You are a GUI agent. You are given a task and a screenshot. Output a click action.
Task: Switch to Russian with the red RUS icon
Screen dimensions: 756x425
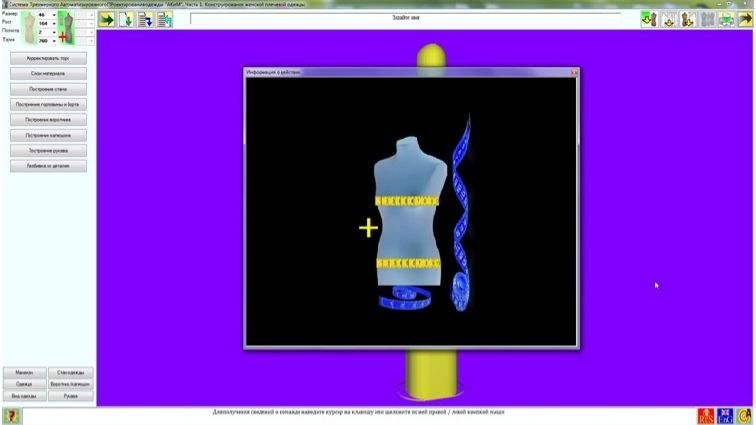tap(706, 416)
